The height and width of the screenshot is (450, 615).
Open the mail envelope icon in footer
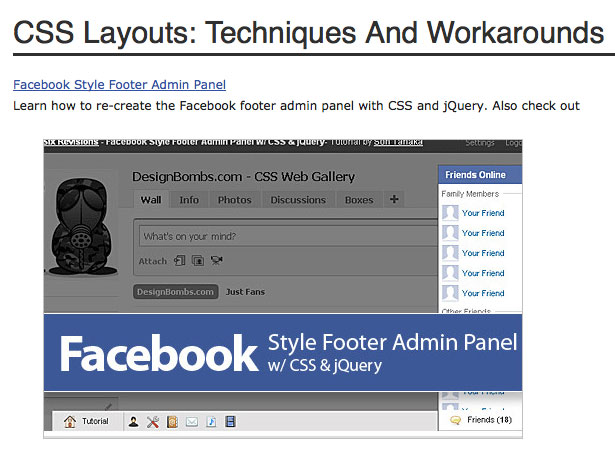coord(192,422)
